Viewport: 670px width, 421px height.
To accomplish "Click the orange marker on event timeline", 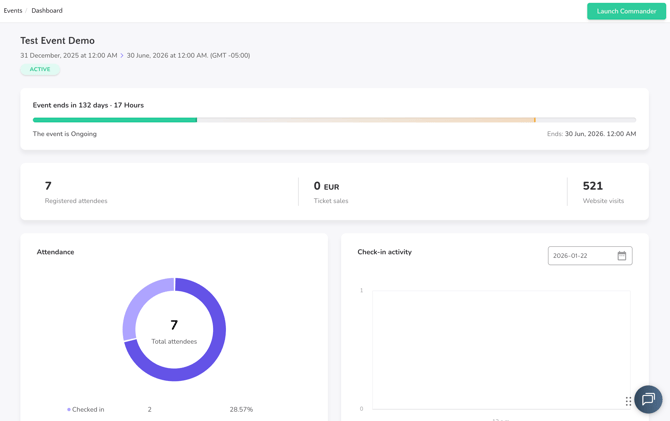I will (x=535, y=120).
